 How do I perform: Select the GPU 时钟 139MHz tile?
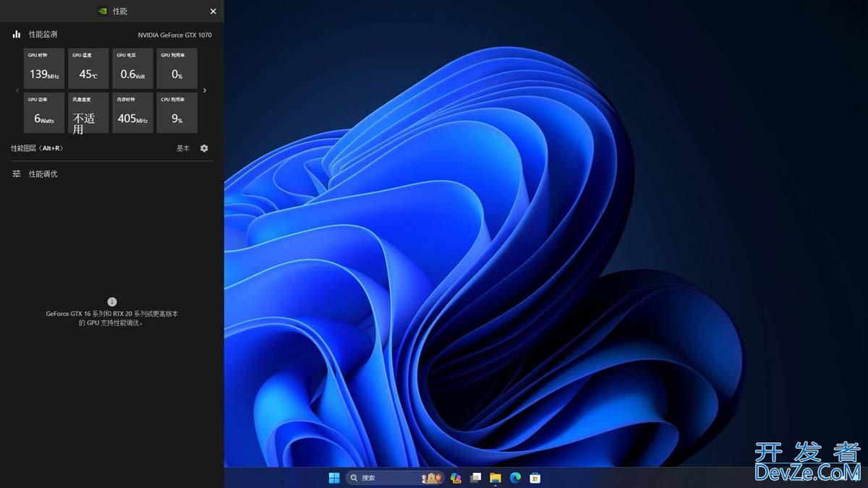44,69
